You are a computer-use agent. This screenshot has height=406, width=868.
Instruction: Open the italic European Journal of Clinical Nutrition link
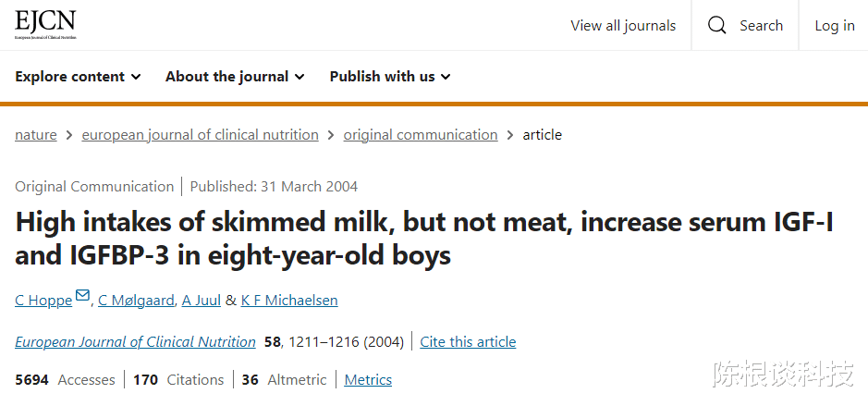pyautogui.click(x=135, y=342)
